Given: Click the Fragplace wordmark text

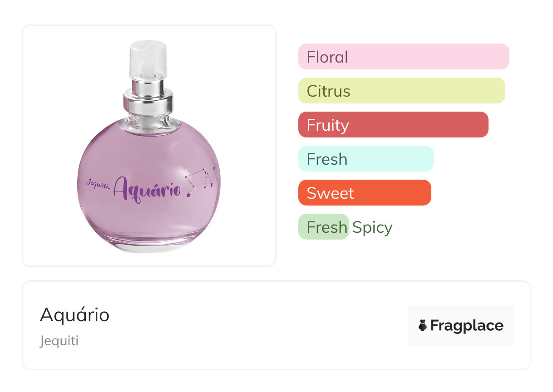Looking at the screenshot, I should (x=466, y=325).
